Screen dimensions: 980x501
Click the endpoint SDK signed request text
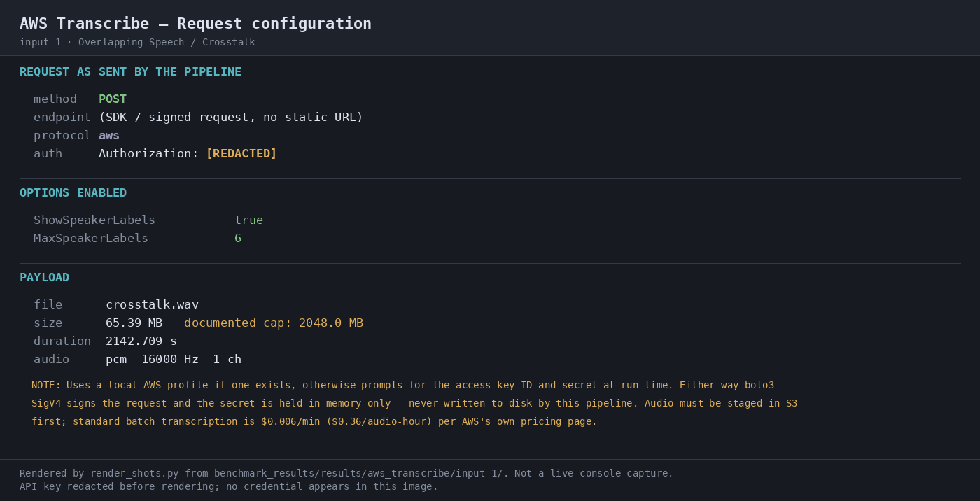pyautogui.click(x=231, y=118)
